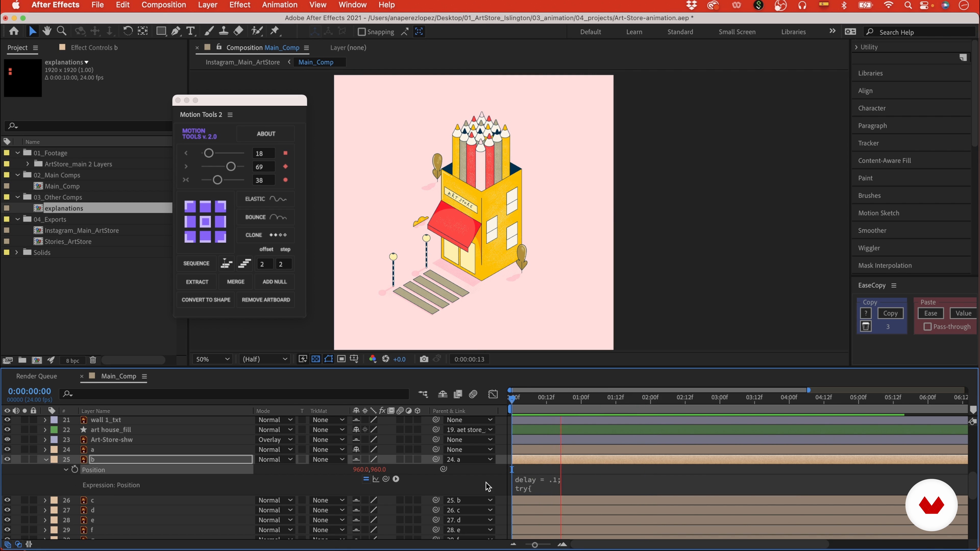Select the Type text tool
This screenshot has height=551, width=980.
(190, 31)
